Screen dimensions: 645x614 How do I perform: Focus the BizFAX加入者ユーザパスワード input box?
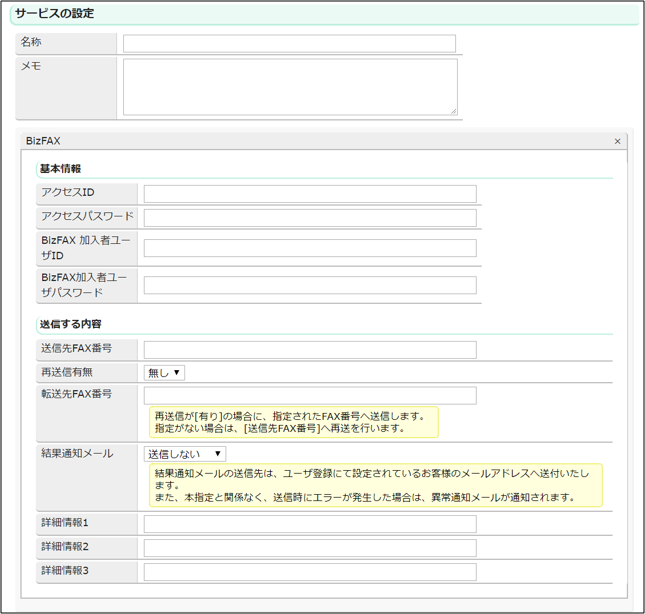click(310, 285)
